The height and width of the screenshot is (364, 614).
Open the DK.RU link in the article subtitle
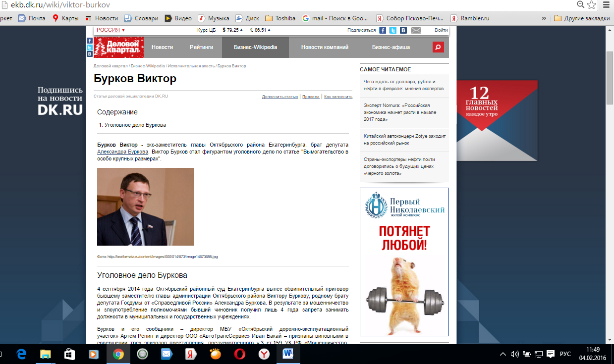[x=162, y=97]
